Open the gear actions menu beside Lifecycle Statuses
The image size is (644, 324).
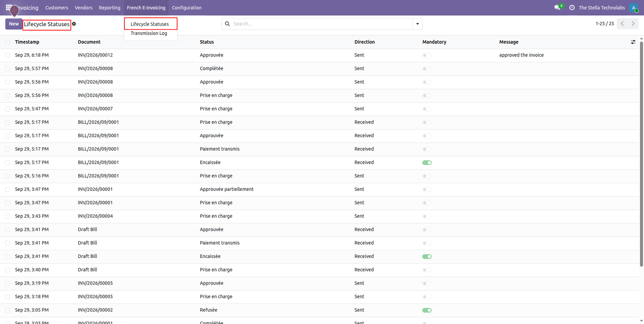(74, 24)
